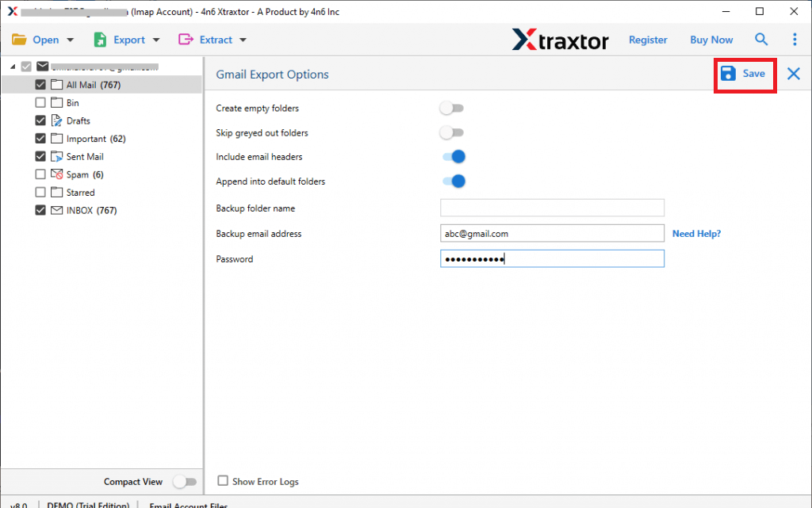Click the INBOX envelope icon
Viewport: 812px width, 508px height.
coord(57,210)
